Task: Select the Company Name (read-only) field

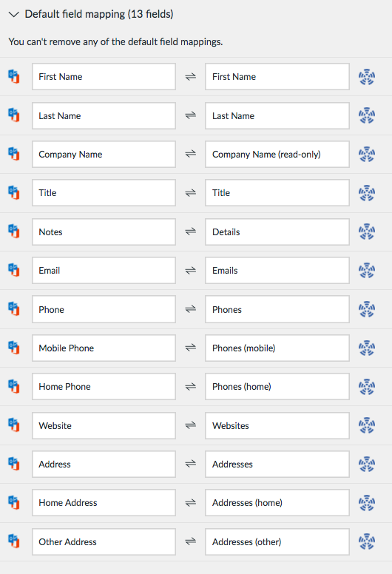Action: 277,154
